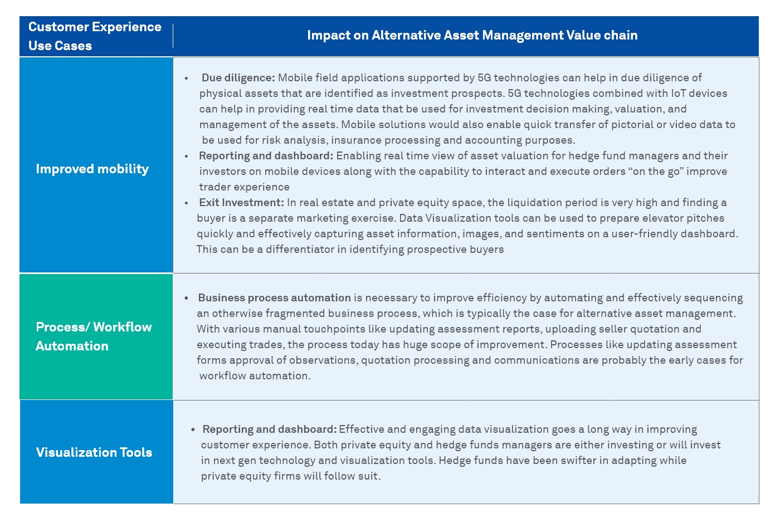Click the "trader experience" line
This screenshot has height=532, width=780.
point(244,187)
